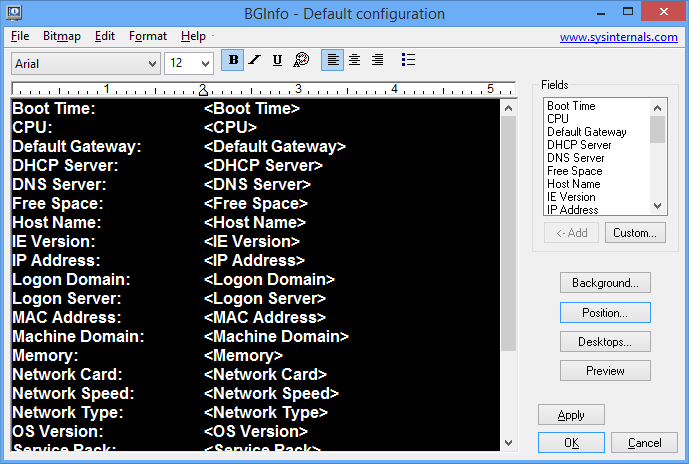Open the Desktops... settings
The height and width of the screenshot is (464, 689).
coord(605,342)
